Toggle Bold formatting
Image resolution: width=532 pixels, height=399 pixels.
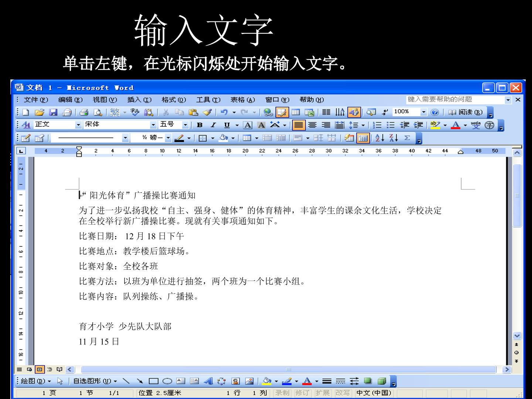tap(200, 125)
